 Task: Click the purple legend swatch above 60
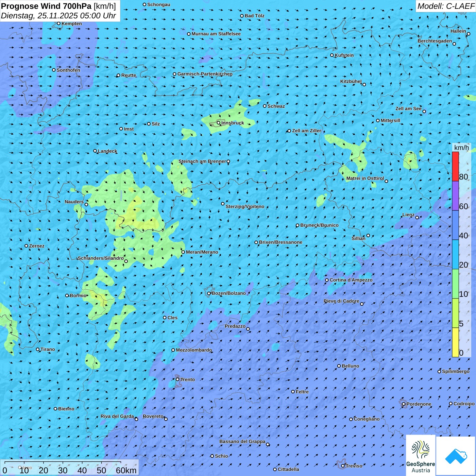click(x=455, y=196)
